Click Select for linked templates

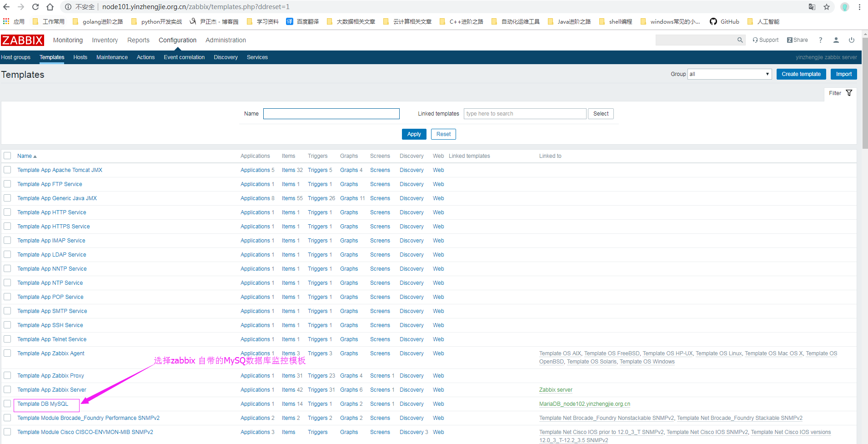pos(601,114)
